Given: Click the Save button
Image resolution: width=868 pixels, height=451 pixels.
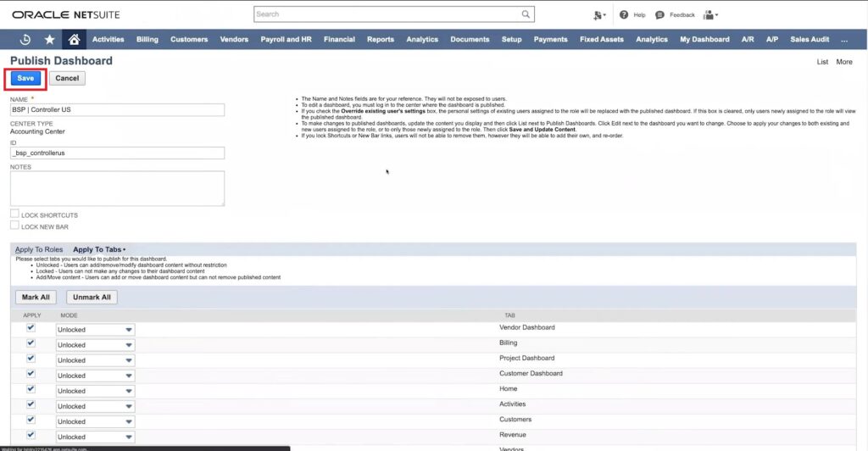Looking at the screenshot, I should [25, 78].
